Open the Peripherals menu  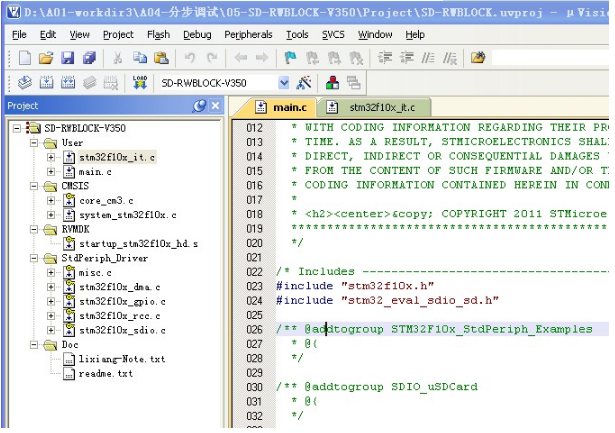pyautogui.click(x=247, y=34)
